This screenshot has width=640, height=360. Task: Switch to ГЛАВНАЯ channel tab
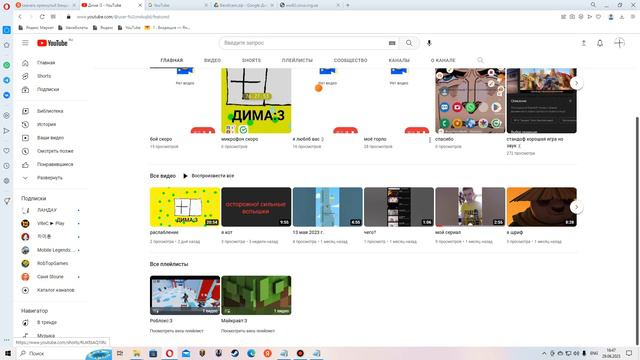coord(171,60)
